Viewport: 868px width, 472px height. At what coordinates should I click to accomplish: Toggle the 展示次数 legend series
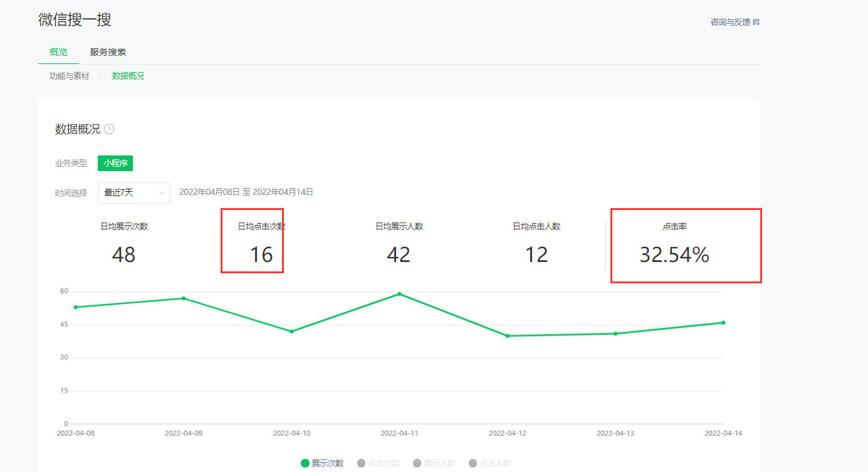click(322, 463)
